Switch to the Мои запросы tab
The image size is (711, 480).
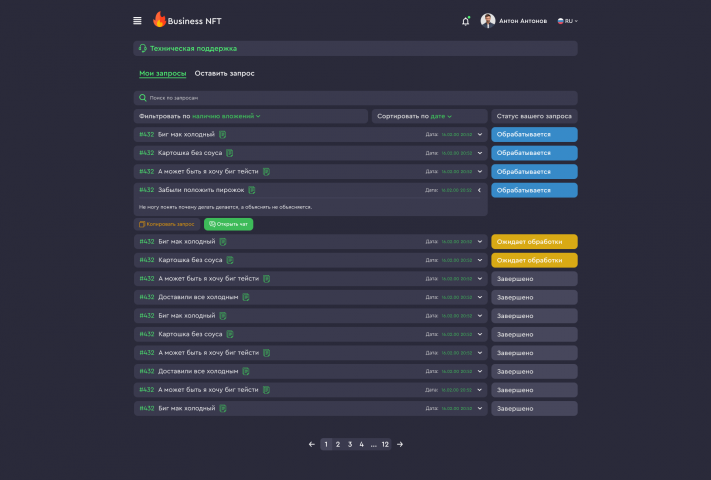tap(162, 73)
